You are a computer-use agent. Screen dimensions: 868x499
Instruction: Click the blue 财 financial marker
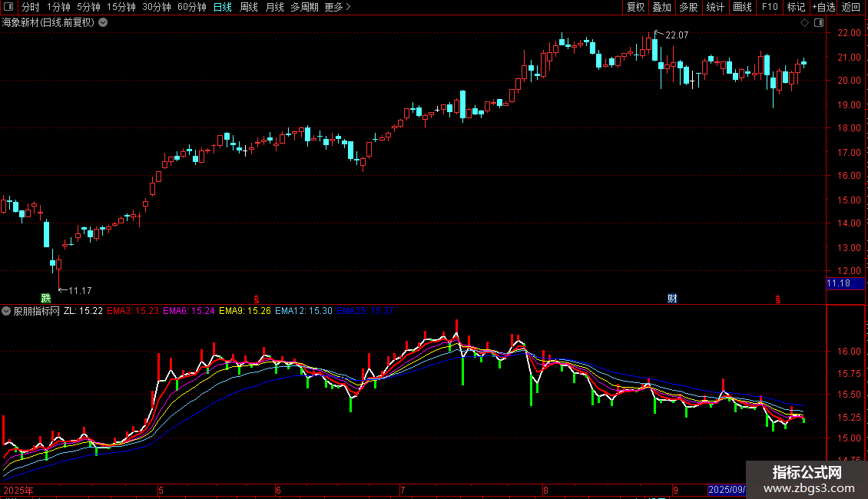point(672,299)
